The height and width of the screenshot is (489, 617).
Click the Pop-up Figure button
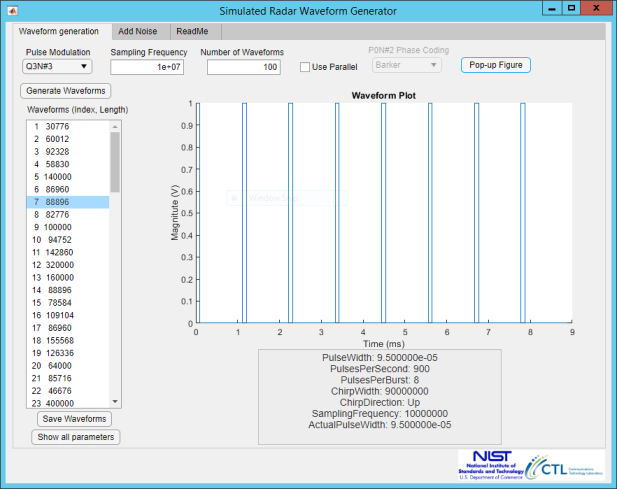click(x=496, y=65)
